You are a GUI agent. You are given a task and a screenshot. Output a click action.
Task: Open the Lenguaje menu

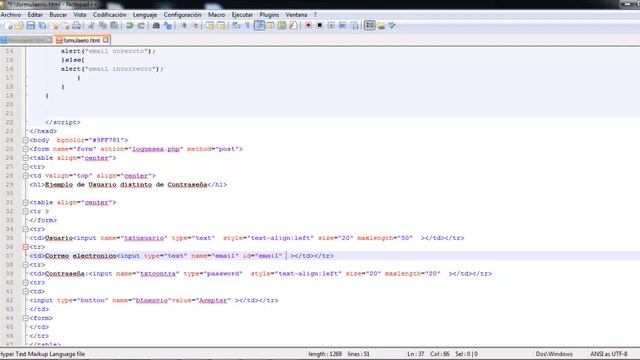pos(145,15)
